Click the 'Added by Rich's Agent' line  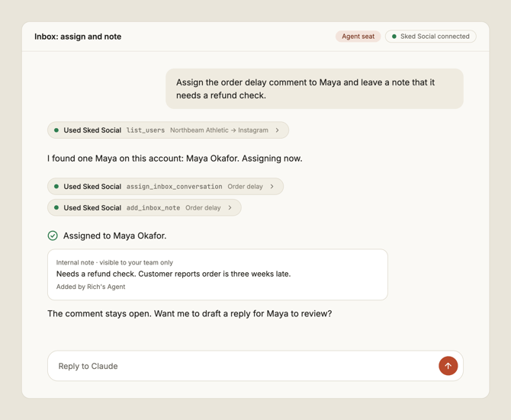pos(91,287)
